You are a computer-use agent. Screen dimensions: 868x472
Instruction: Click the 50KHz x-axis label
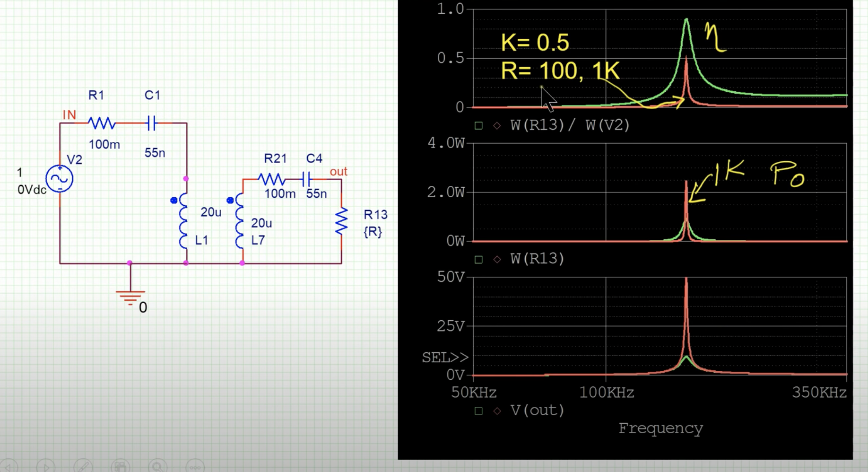[x=474, y=393]
